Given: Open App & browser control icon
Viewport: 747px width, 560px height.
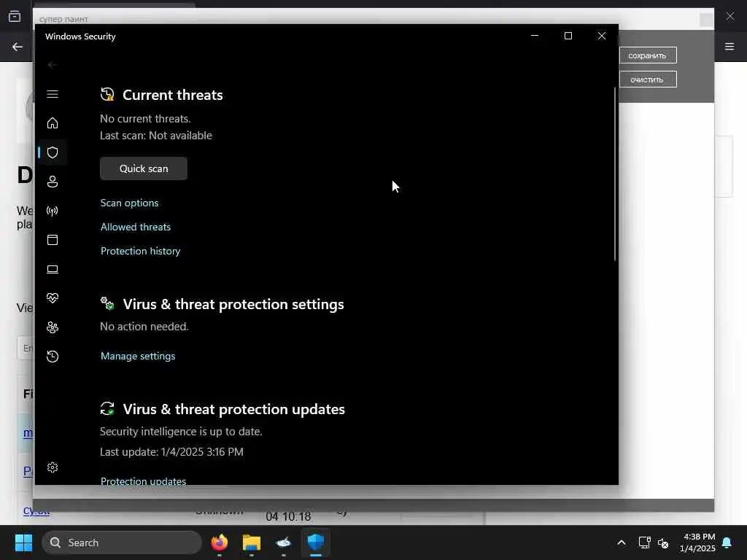Looking at the screenshot, I should 53,240.
